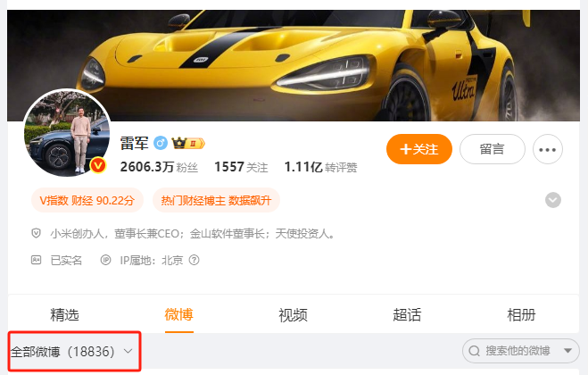588x375 pixels.
Task: Click the V指数 财经 90.22分 tag
Action: tap(87, 201)
